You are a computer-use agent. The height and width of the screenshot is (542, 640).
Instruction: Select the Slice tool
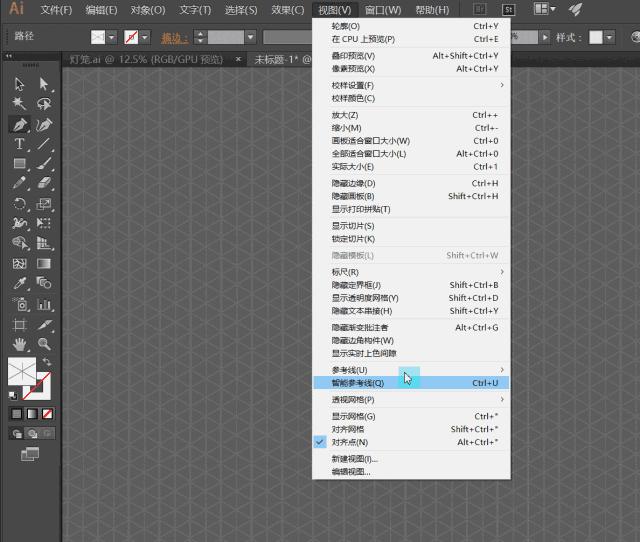click(44, 325)
